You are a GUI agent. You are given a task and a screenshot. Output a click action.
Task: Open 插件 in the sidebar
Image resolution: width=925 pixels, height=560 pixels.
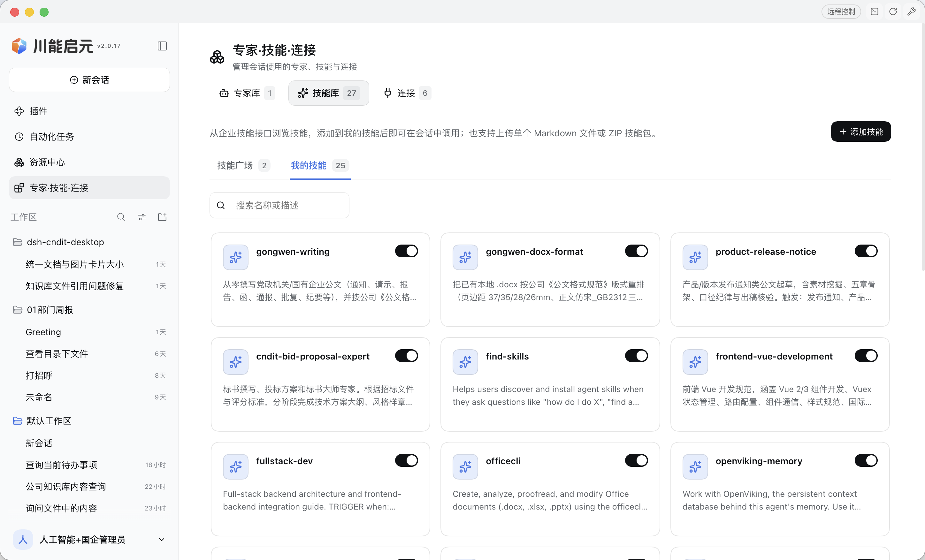(89, 111)
